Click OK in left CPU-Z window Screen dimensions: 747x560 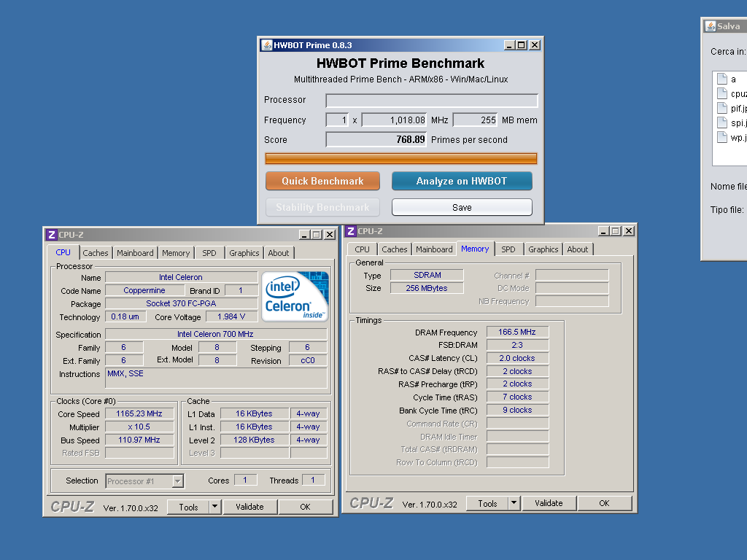(x=306, y=507)
